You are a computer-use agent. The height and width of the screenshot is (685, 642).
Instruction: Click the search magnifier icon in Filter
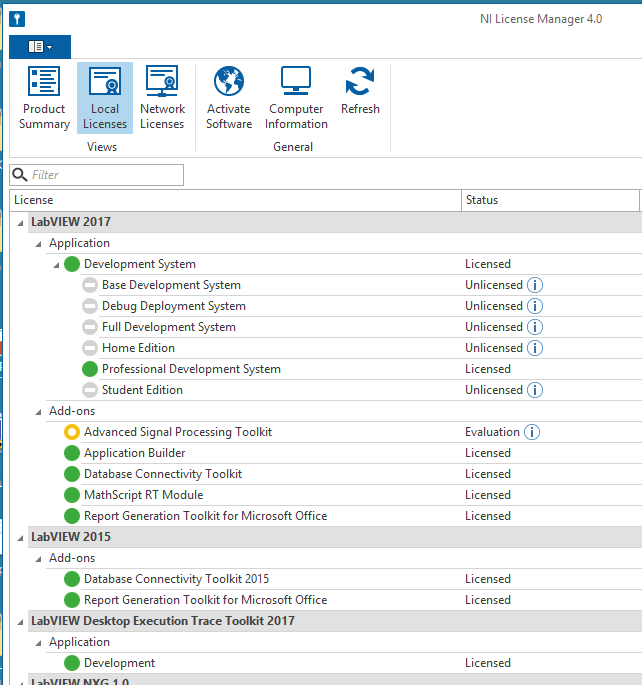point(19,175)
